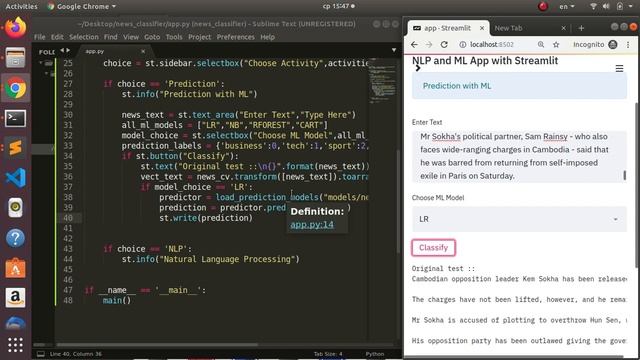Collapse the folder tree arrow in sidebar
The width and height of the screenshot is (640, 360).
41,63
